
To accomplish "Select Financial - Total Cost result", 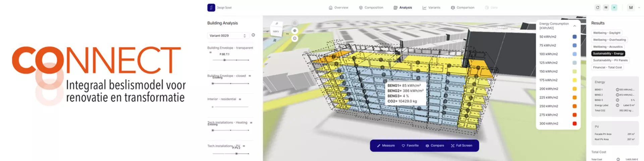I will click(x=607, y=67).
